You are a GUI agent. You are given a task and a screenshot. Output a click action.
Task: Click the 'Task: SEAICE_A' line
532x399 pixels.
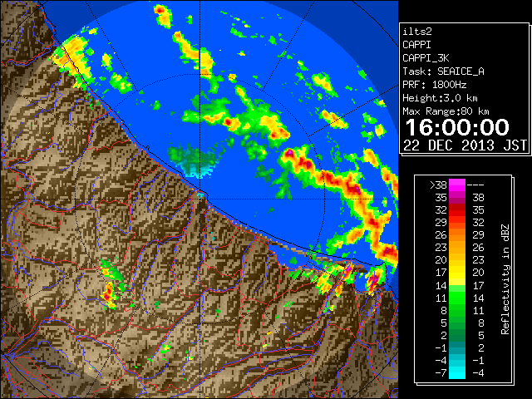coord(443,71)
